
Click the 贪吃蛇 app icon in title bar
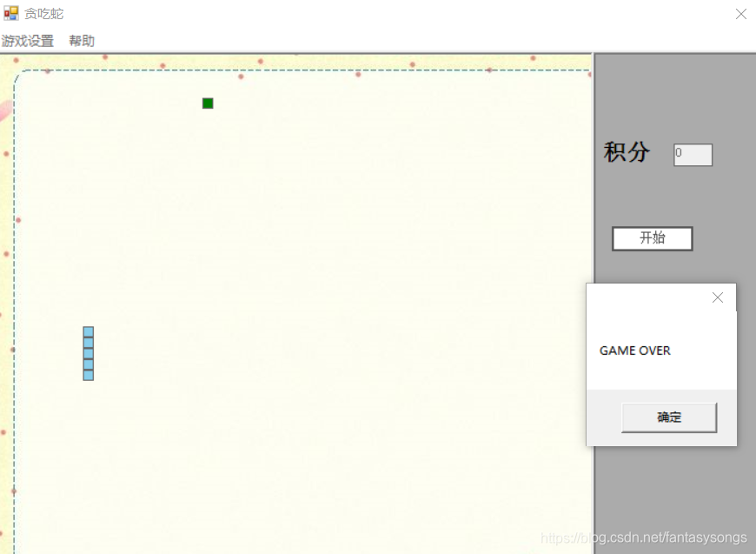coord(11,14)
